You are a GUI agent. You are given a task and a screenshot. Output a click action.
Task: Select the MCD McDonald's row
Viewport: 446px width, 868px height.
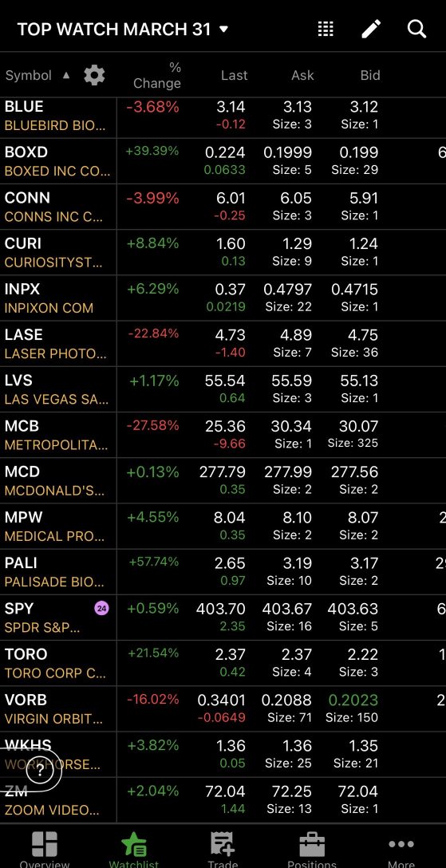click(223, 480)
